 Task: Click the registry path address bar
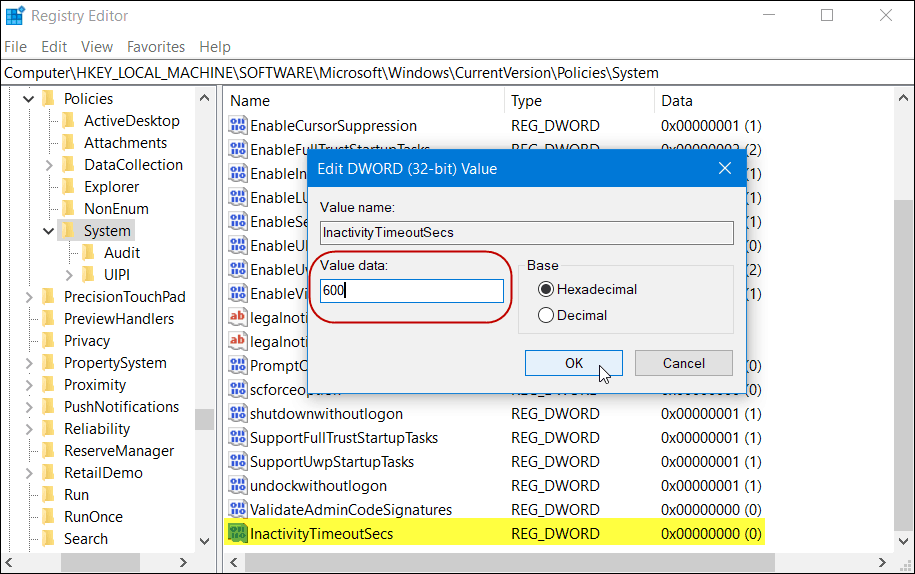point(458,73)
